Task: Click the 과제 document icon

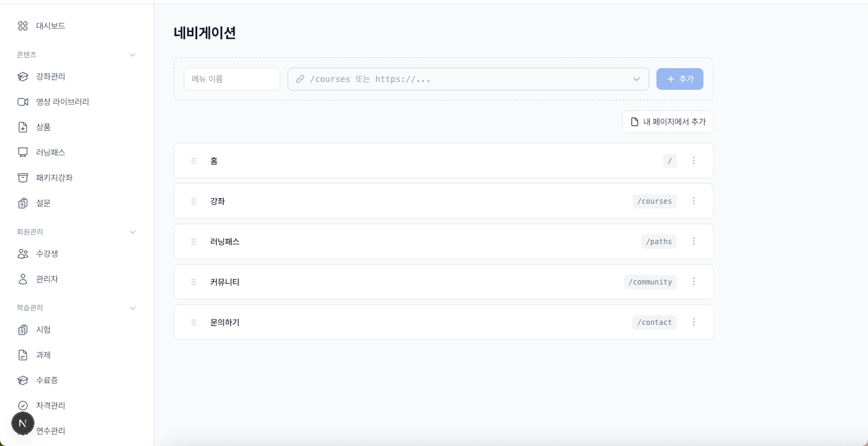Action: [x=23, y=355]
